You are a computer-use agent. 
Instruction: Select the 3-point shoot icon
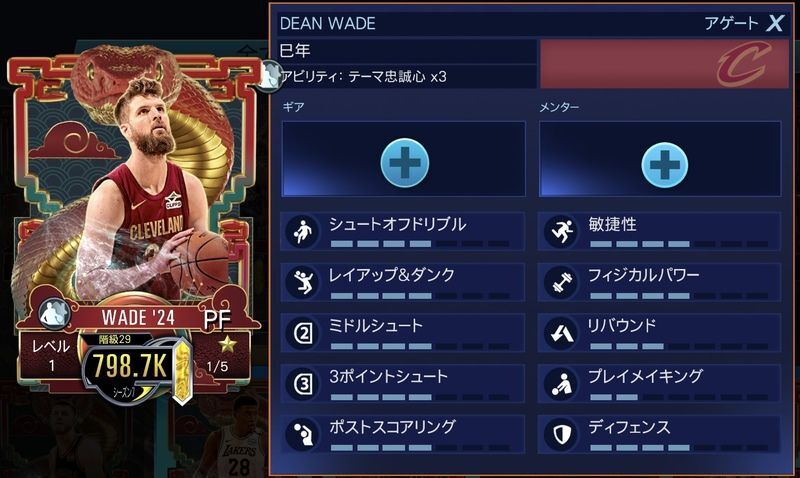[302, 383]
